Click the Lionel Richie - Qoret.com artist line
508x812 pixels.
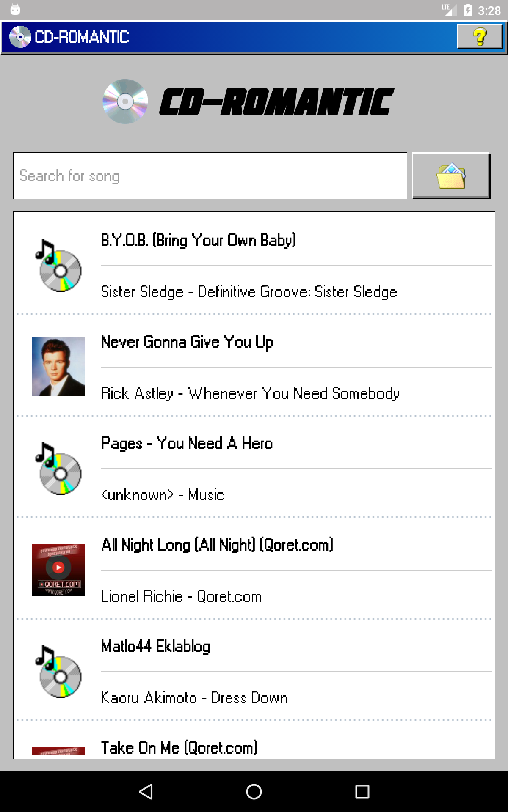coord(181,596)
